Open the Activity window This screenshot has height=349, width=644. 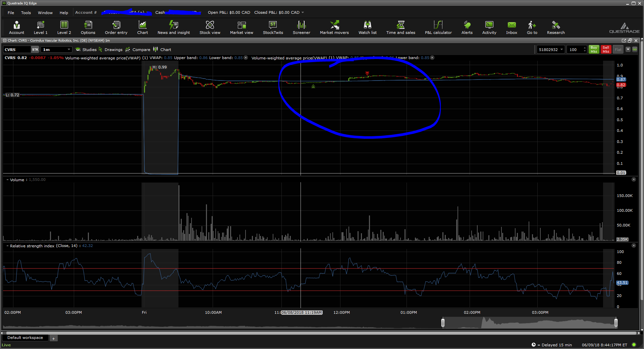(x=489, y=28)
